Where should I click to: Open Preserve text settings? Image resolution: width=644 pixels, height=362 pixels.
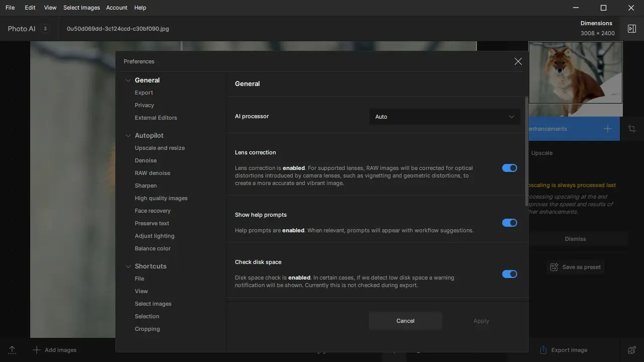(152, 223)
